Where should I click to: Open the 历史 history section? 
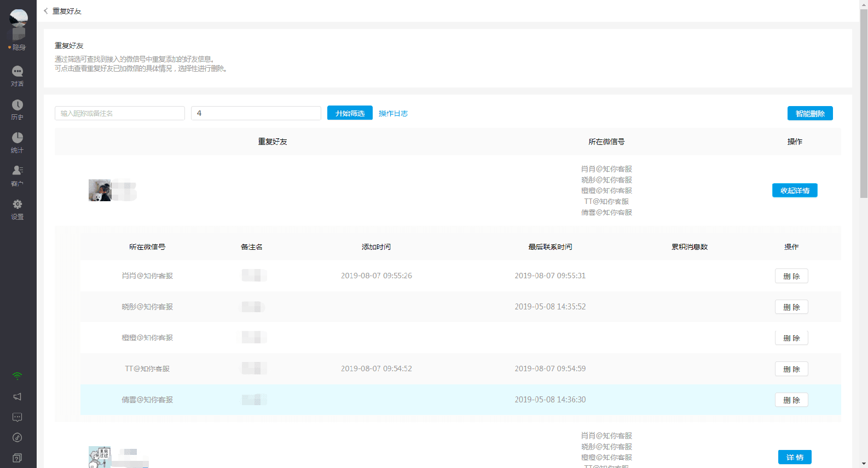pos(18,110)
